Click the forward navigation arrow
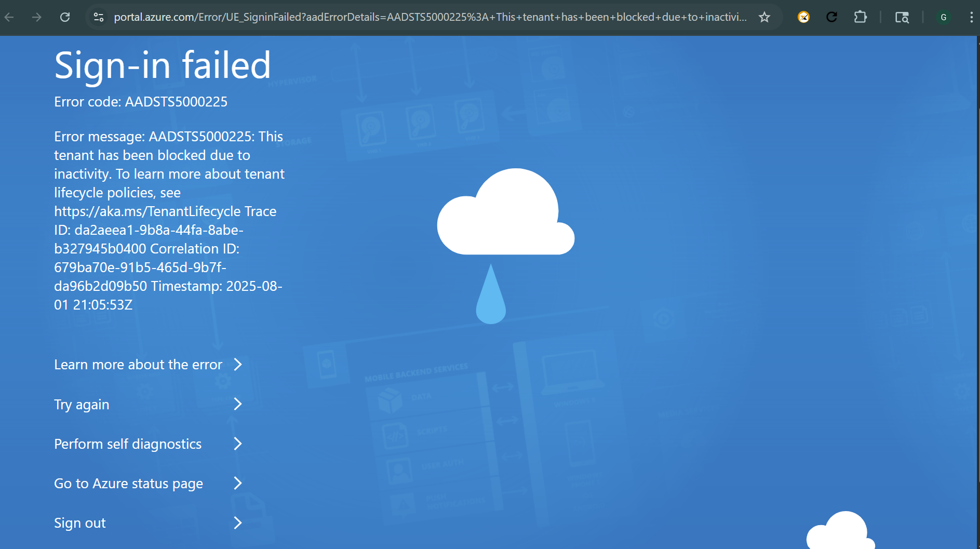The width and height of the screenshot is (980, 549). tap(36, 17)
